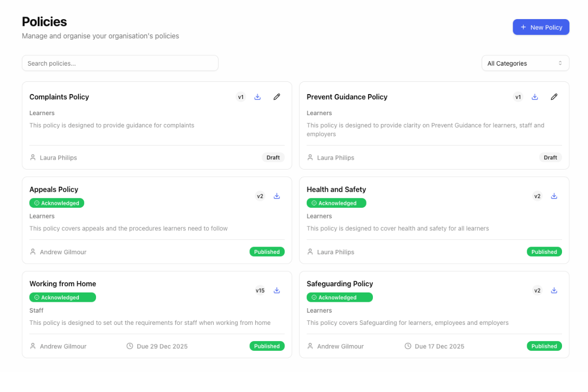Download the Appeals Policy file
The height and width of the screenshot is (392, 588).
(x=277, y=196)
